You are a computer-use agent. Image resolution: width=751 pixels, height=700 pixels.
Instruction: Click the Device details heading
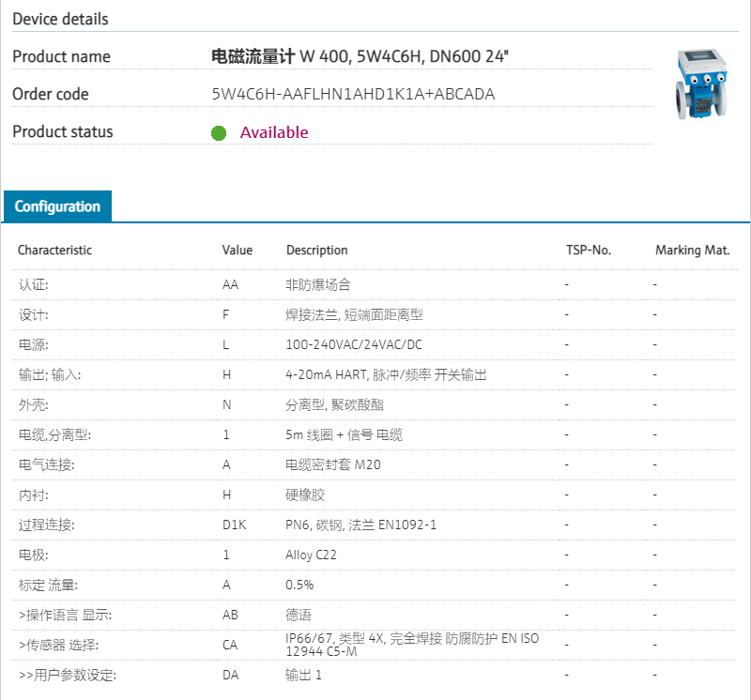click(x=60, y=19)
